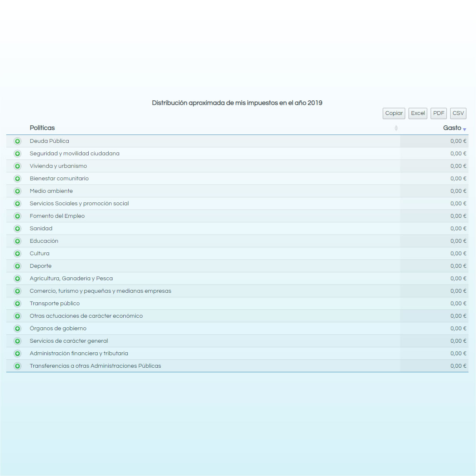Expand the Seguridad y movilidad ciudadana row
476x476 pixels.
(17, 154)
